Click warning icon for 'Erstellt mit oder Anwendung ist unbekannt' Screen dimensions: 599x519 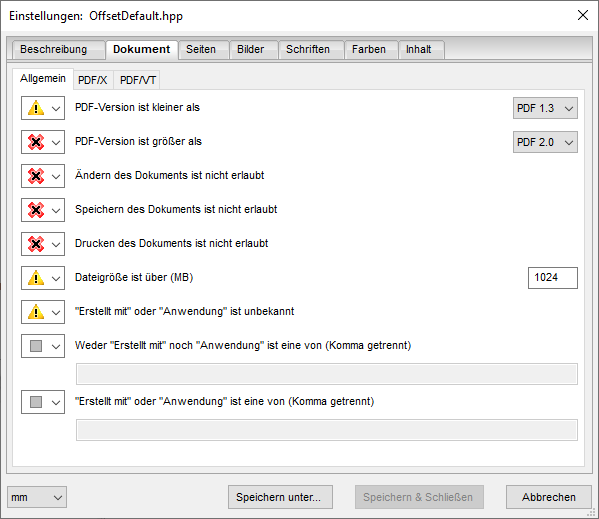[36, 312]
